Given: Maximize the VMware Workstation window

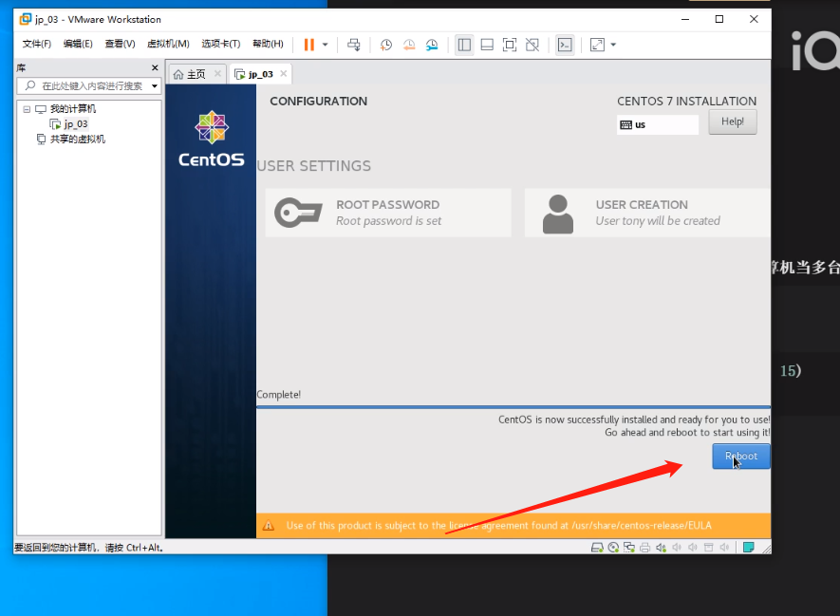Looking at the screenshot, I should tap(719, 19).
